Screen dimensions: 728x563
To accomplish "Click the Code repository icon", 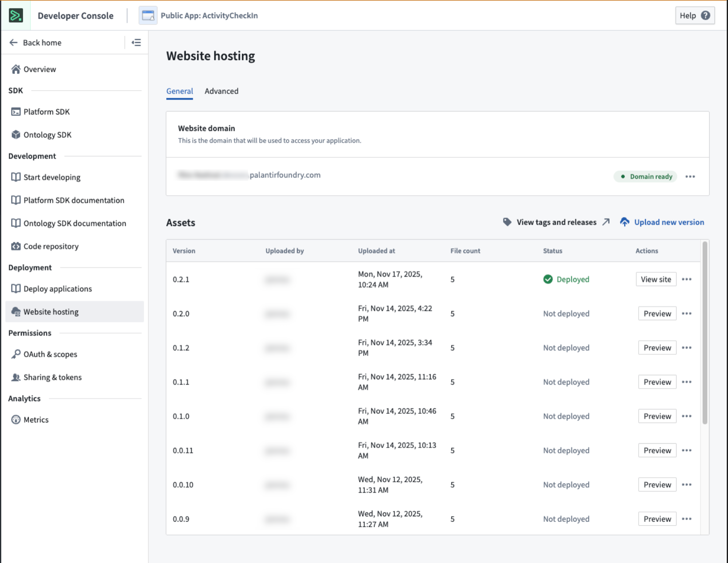I will click(15, 246).
